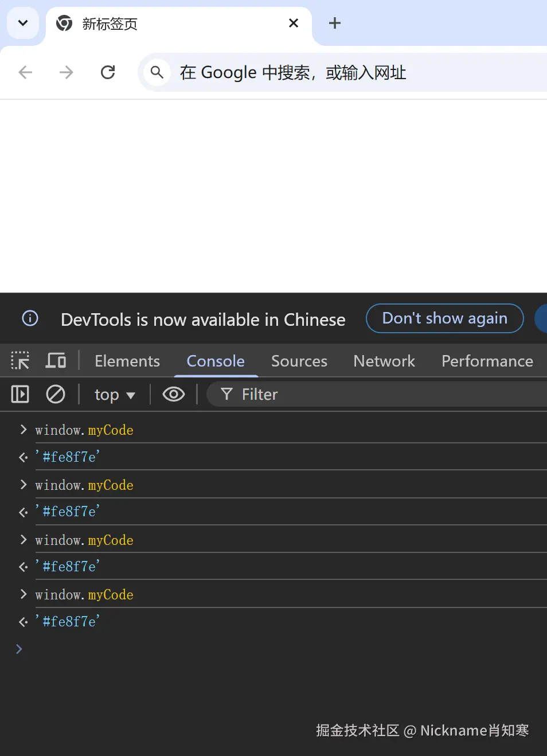
Task: Click the search magnifier icon in the address bar
Action: [x=157, y=72]
